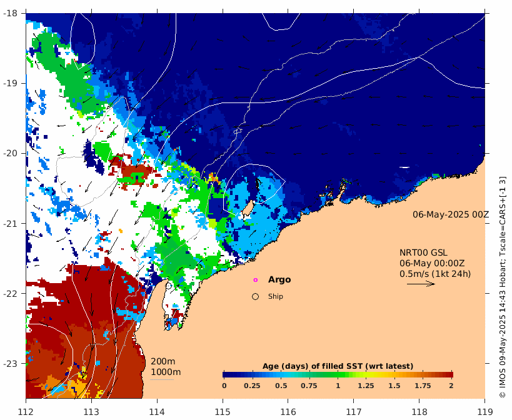
Task: Click the colorbar tick label '1.25'
Action: pyautogui.click(x=366, y=386)
